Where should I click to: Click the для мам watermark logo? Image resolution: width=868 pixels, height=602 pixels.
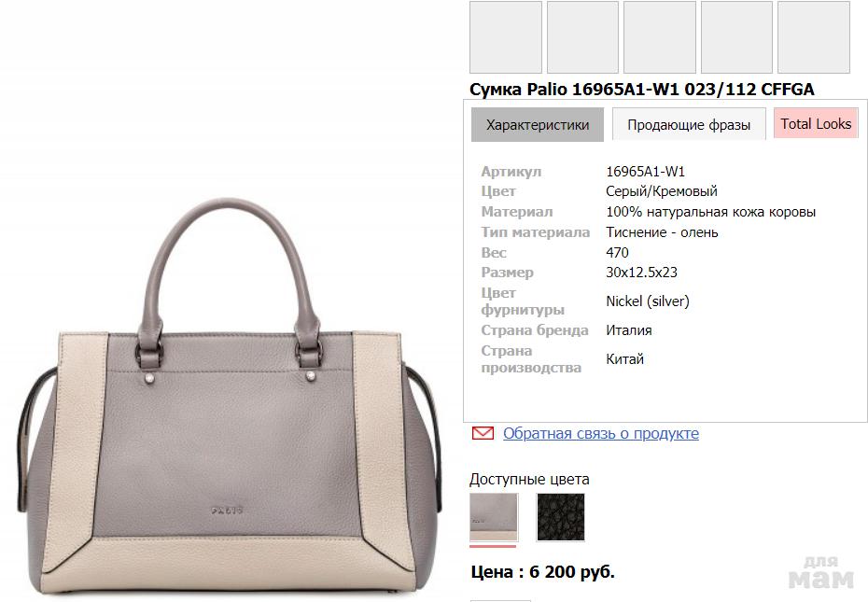click(x=821, y=572)
